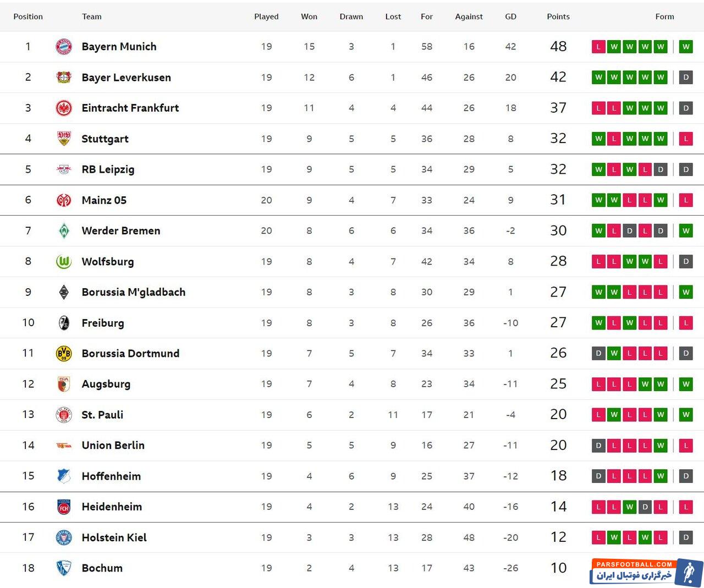Click Bayern Munich's latest green W result
This screenshot has width=704, height=588.
point(685,47)
